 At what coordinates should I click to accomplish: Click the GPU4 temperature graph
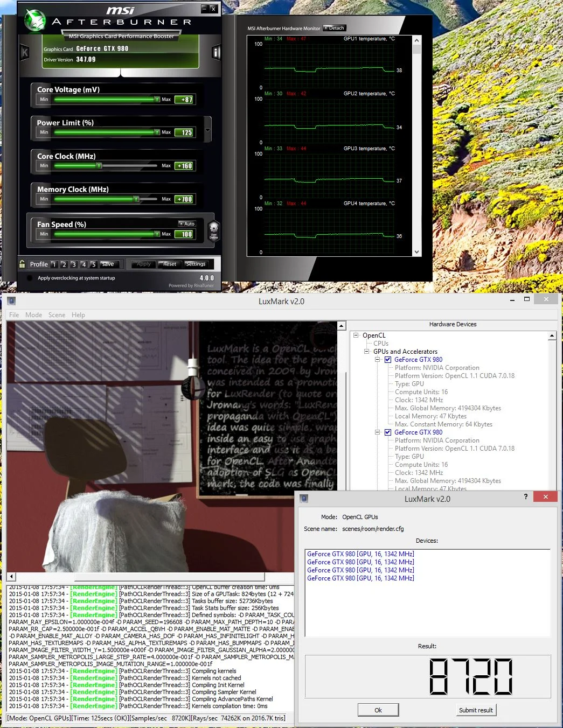coord(329,230)
